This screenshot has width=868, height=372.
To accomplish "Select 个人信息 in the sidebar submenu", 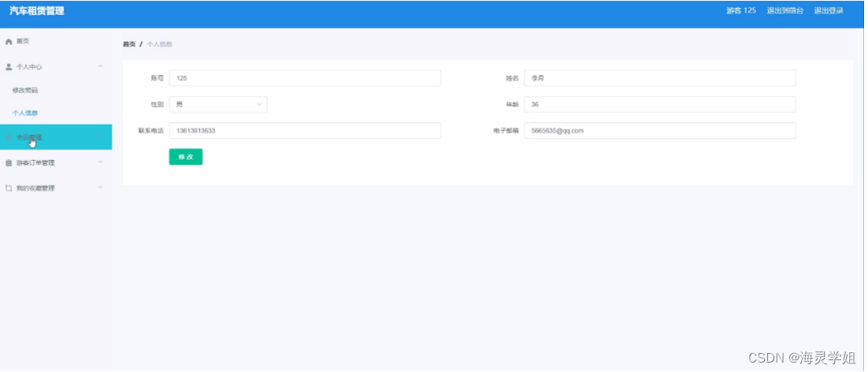I will point(25,113).
